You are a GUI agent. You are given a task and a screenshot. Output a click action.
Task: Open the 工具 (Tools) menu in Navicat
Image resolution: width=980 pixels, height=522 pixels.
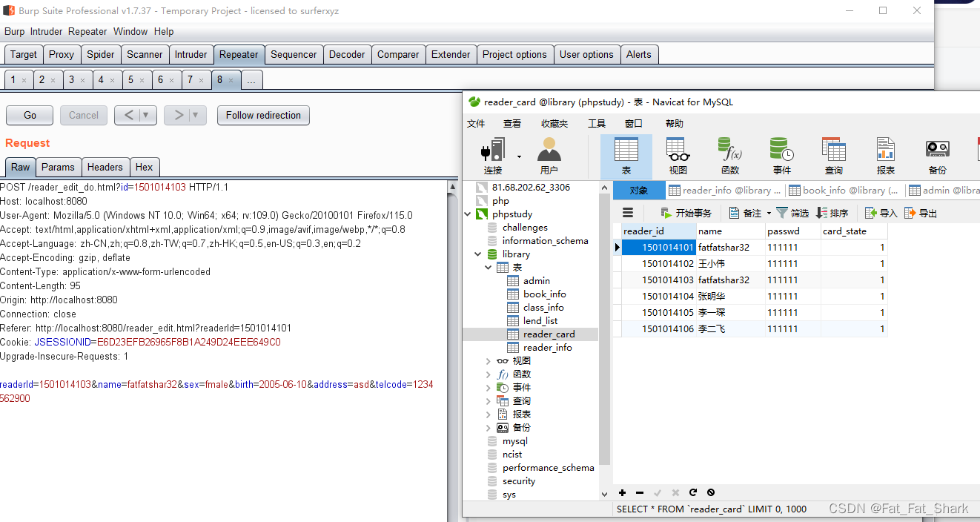click(597, 124)
